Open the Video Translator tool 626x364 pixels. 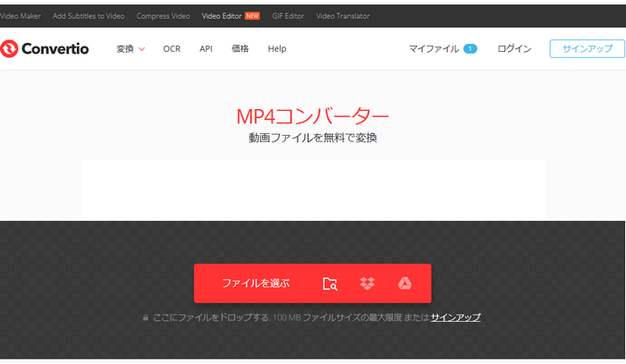(x=344, y=16)
